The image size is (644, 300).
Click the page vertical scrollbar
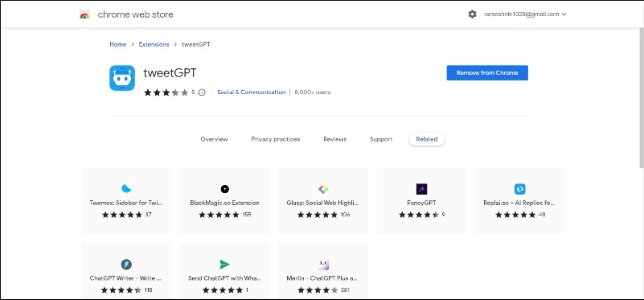(x=641, y=99)
